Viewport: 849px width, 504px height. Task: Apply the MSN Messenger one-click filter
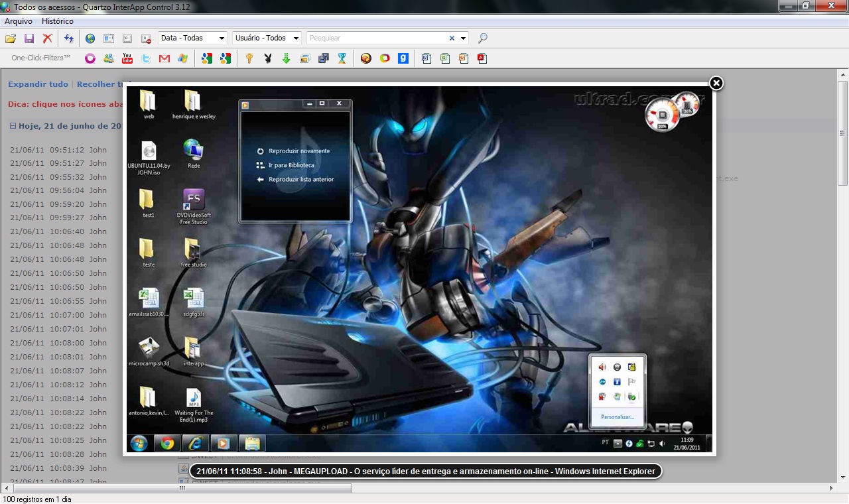pyautogui.click(x=109, y=58)
